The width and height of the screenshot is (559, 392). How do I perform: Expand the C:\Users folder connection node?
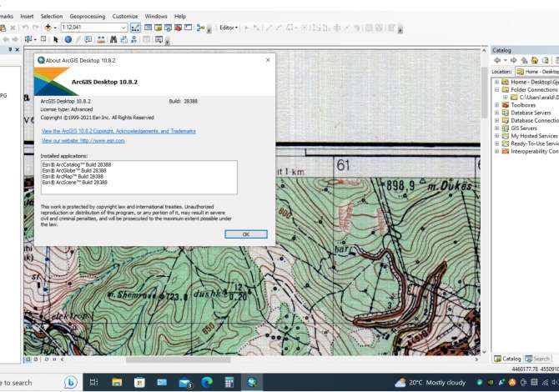coord(505,98)
